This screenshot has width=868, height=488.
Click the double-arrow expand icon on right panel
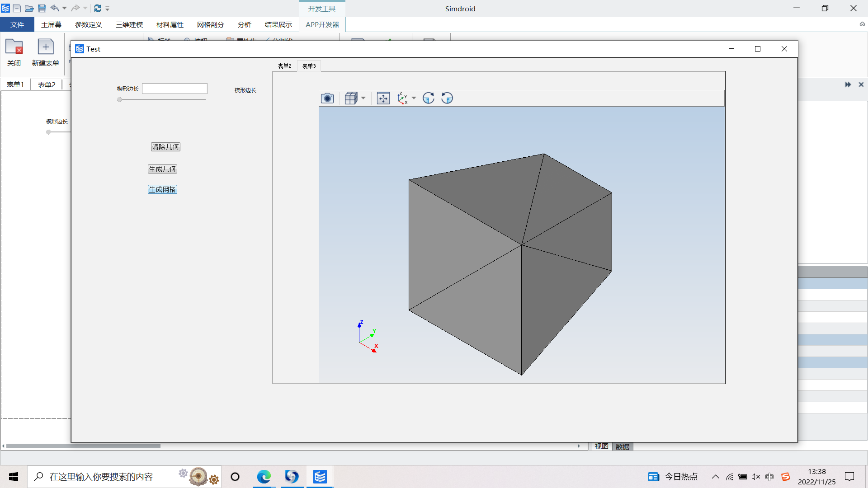[848, 84]
